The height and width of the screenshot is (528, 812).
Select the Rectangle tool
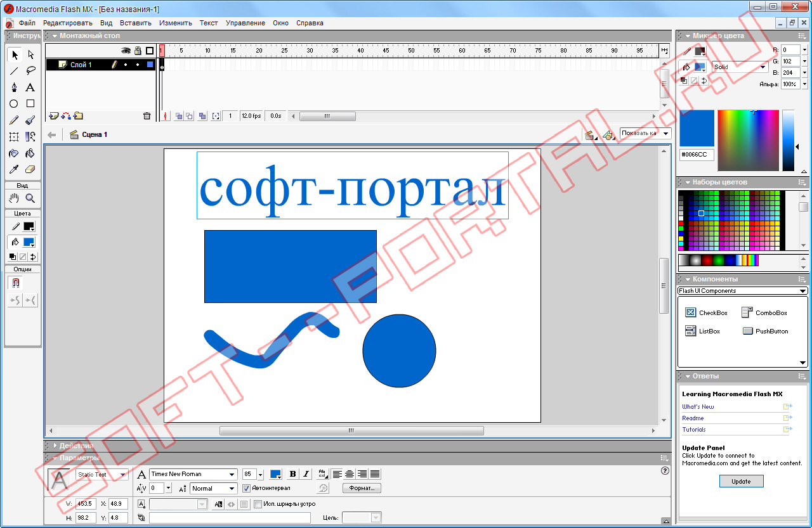tap(30, 103)
